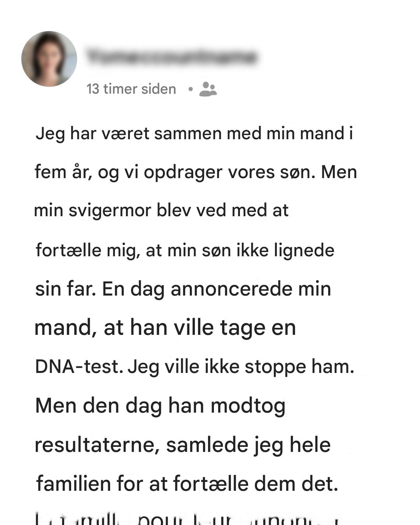This screenshot has width=420, height=525.
Task: Click 'Jeg ville ikke stoppe ham.' sentence
Action: coord(241,367)
